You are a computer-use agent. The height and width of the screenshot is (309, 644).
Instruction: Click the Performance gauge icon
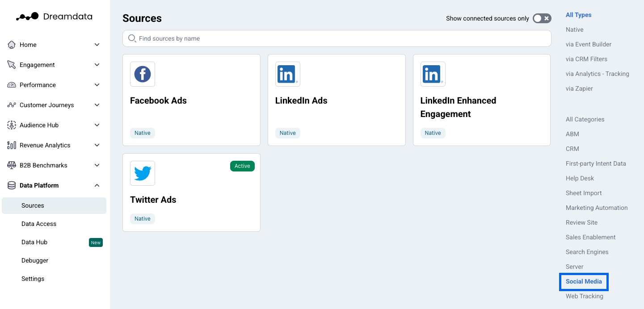pyautogui.click(x=12, y=85)
